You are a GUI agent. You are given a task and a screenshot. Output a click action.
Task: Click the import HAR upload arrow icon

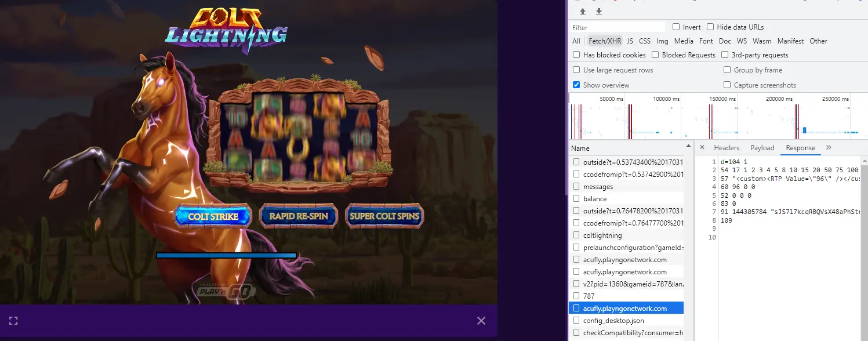(583, 12)
